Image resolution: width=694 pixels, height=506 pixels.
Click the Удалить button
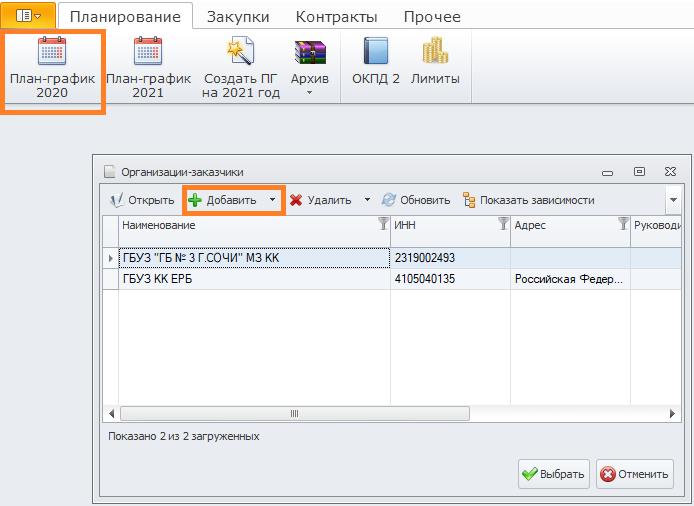[x=320, y=200]
